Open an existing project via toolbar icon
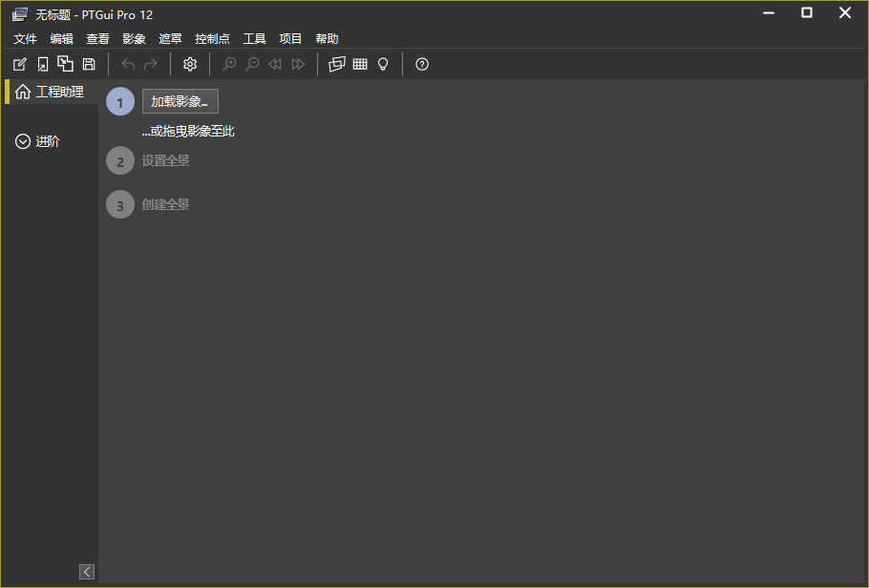 [42, 64]
